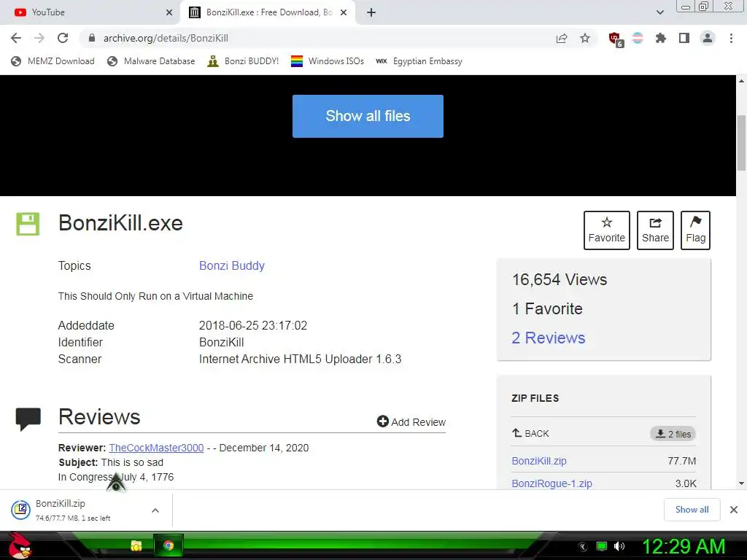Close the BonziKill.exe tab
Viewport: 747px width, 560px height.
pos(344,12)
